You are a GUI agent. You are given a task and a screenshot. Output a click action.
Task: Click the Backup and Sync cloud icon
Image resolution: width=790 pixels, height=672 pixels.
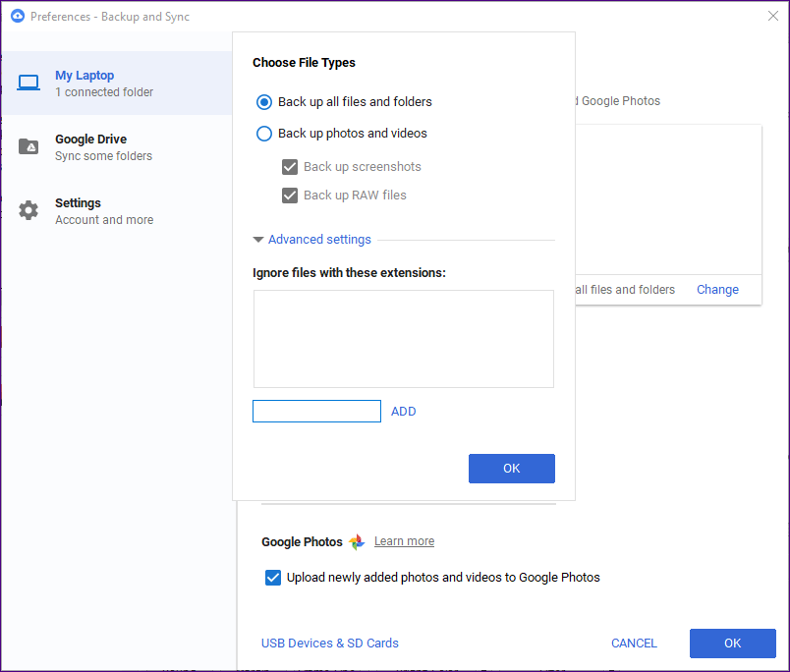pos(17,16)
